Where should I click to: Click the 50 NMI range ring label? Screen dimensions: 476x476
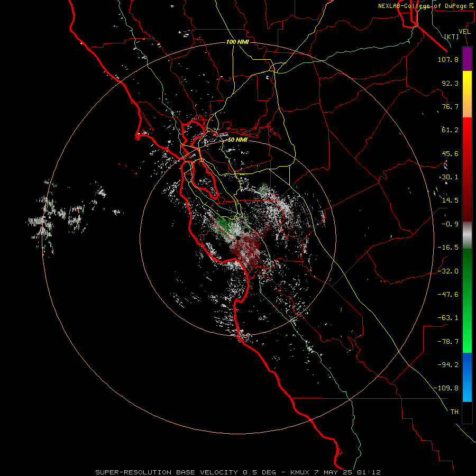tap(237, 140)
